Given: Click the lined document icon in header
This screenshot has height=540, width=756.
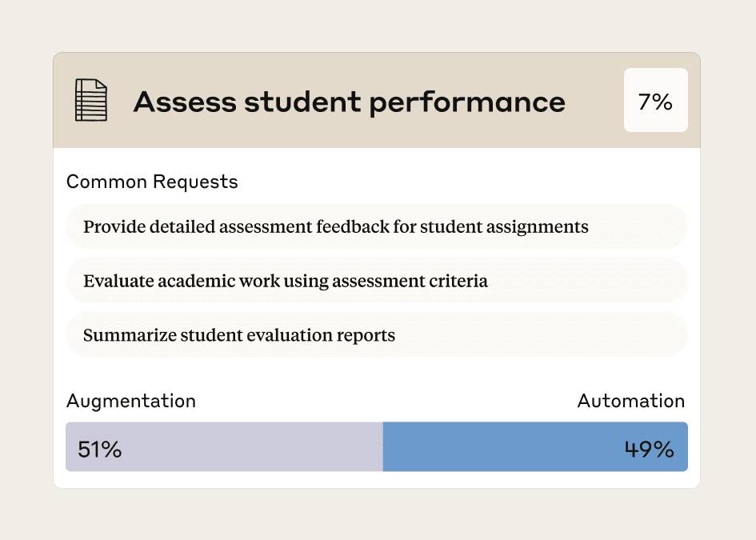Looking at the screenshot, I should coord(90,101).
